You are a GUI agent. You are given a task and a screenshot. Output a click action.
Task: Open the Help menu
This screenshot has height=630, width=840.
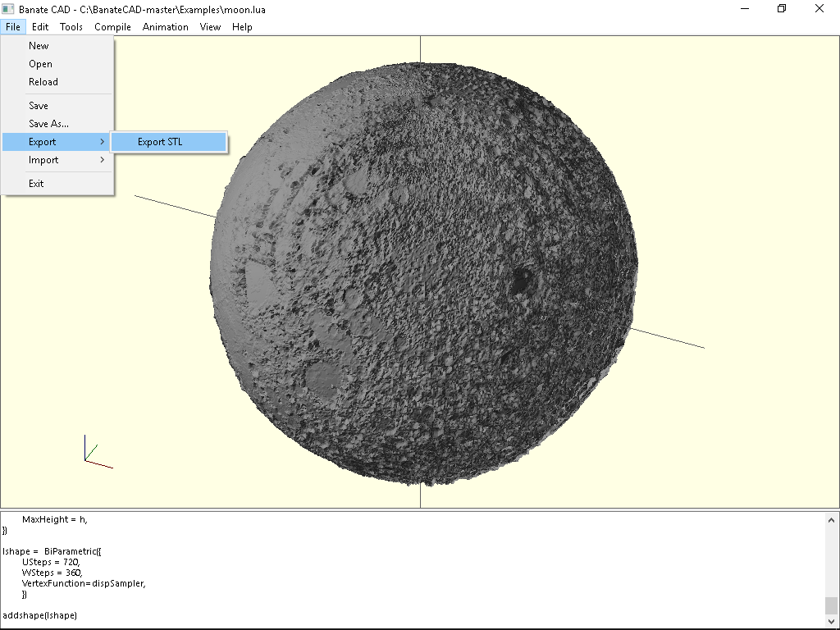click(x=242, y=26)
